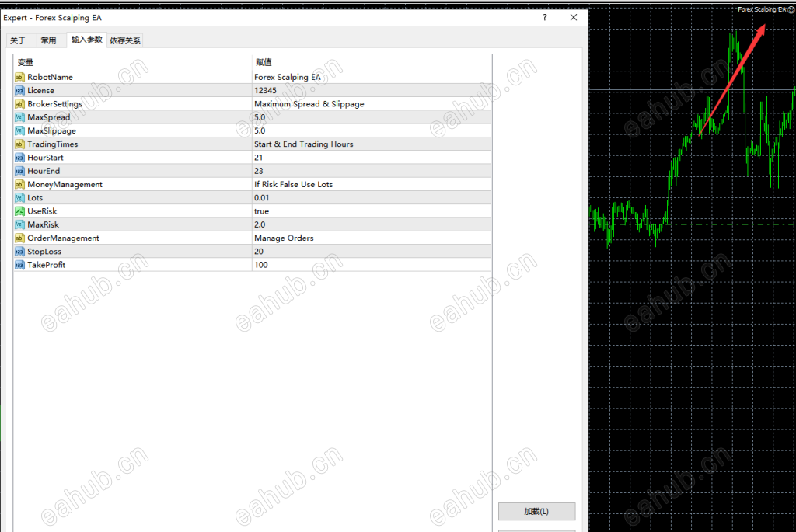Click the MaxSlippage double variable icon
796x532 pixels.
(x=19, y=130)
